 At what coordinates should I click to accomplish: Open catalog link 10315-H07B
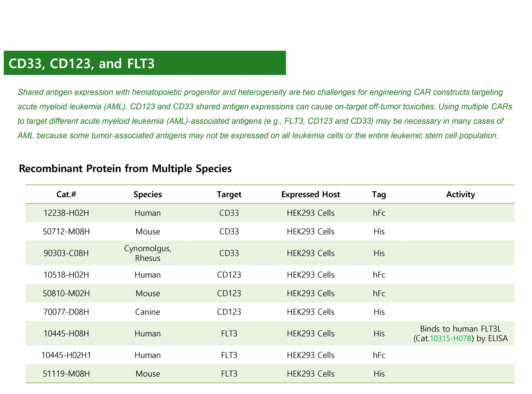pyautogui.click(x=450, y=338)
